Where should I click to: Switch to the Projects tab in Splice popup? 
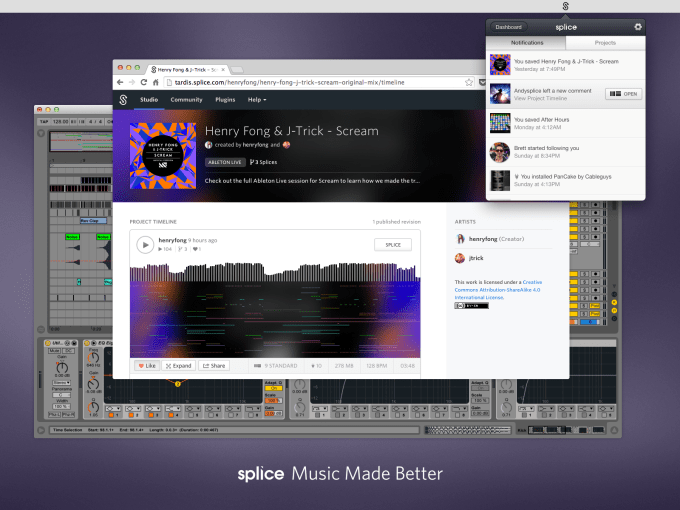pos(604,43)
